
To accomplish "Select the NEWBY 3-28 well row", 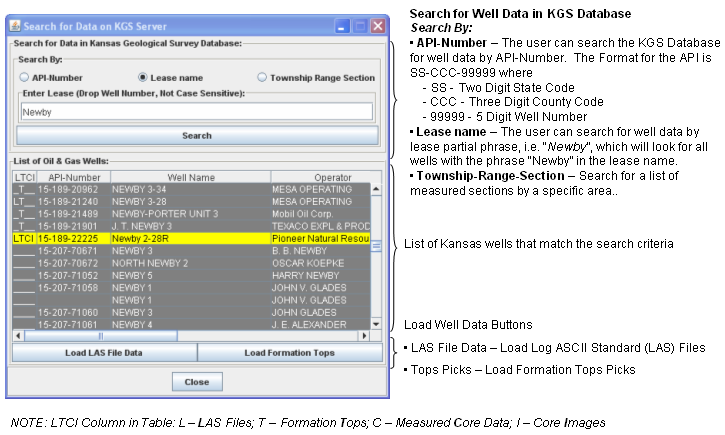I will coord(191,202).
